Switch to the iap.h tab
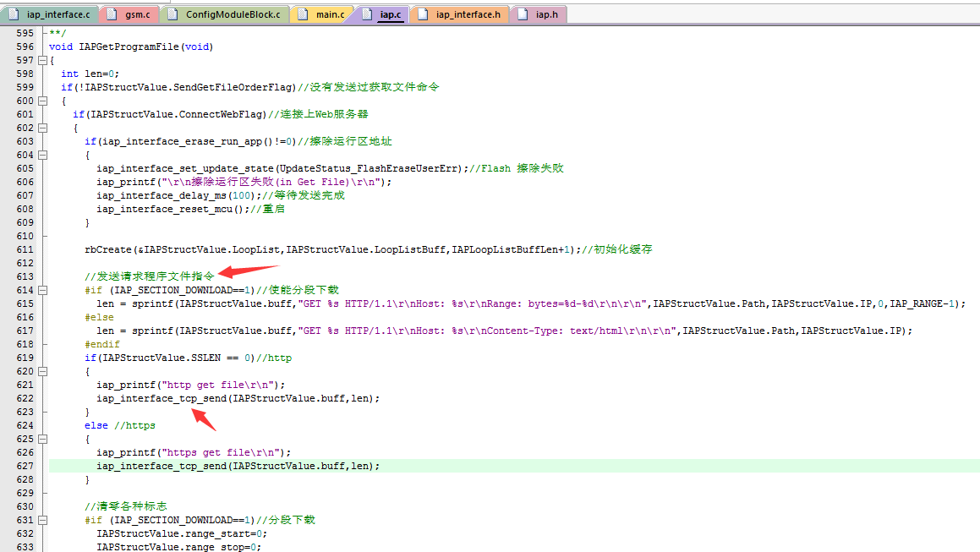 click(x=539, y=14)
